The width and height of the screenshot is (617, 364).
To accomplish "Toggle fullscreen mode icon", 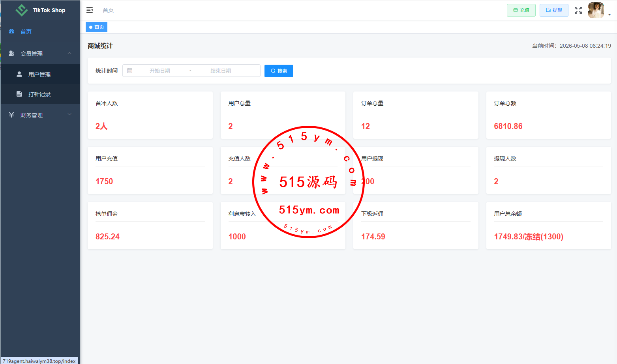I will click(578, 10).
